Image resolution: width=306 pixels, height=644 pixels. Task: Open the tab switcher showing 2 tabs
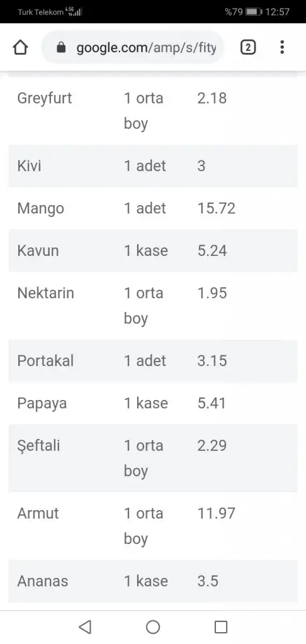coord(247,48)
